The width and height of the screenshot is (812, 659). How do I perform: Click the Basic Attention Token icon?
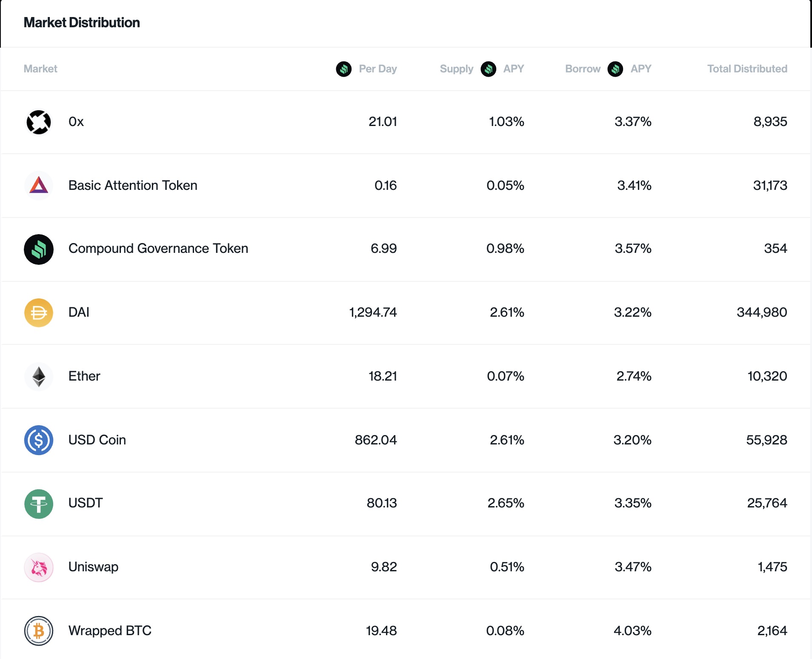[x=39, y=186]
